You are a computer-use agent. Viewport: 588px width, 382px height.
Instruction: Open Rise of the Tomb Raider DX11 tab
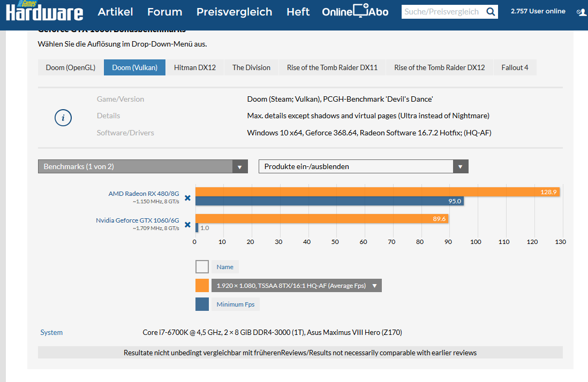click(332, 67)
